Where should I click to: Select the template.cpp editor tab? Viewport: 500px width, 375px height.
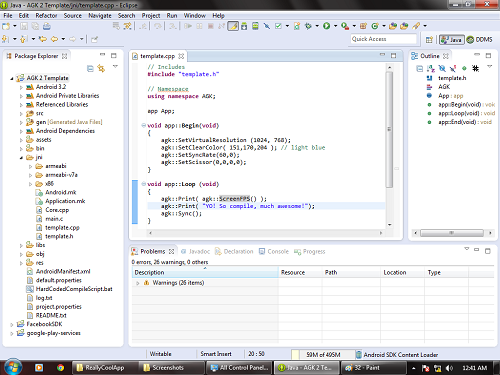pos(157,56)
